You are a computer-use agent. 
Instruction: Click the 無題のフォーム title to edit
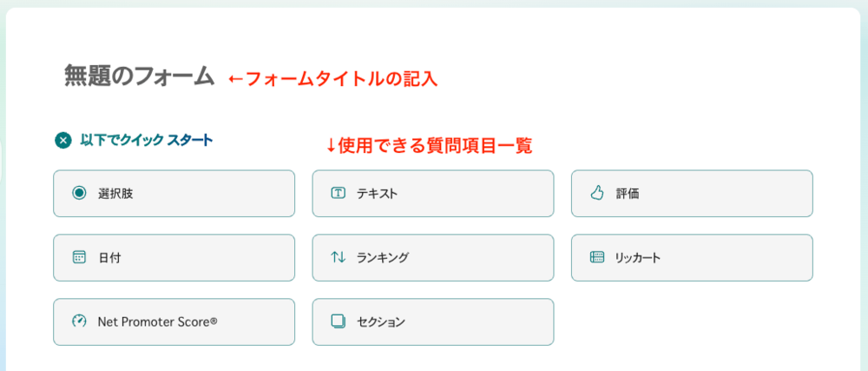(x=139, y=76)
